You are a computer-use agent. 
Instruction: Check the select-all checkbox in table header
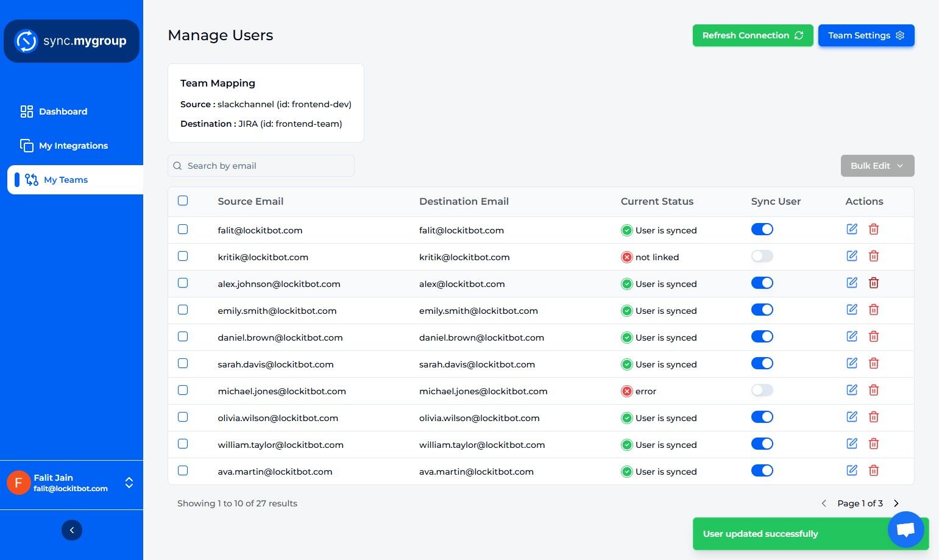[183, 200]
